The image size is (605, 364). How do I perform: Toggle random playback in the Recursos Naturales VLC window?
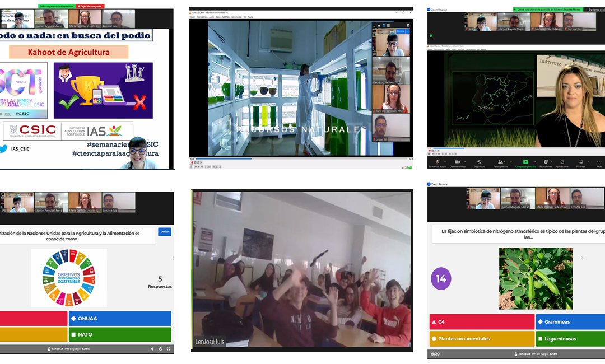coord(220,167)
